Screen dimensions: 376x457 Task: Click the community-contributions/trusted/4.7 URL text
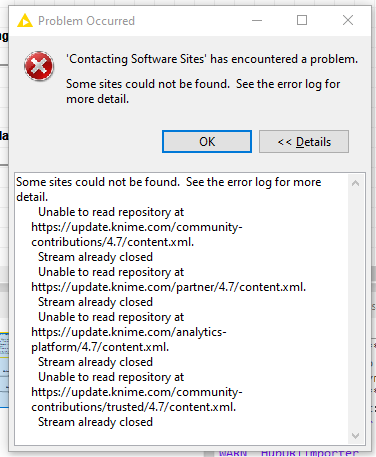point(137,399)
